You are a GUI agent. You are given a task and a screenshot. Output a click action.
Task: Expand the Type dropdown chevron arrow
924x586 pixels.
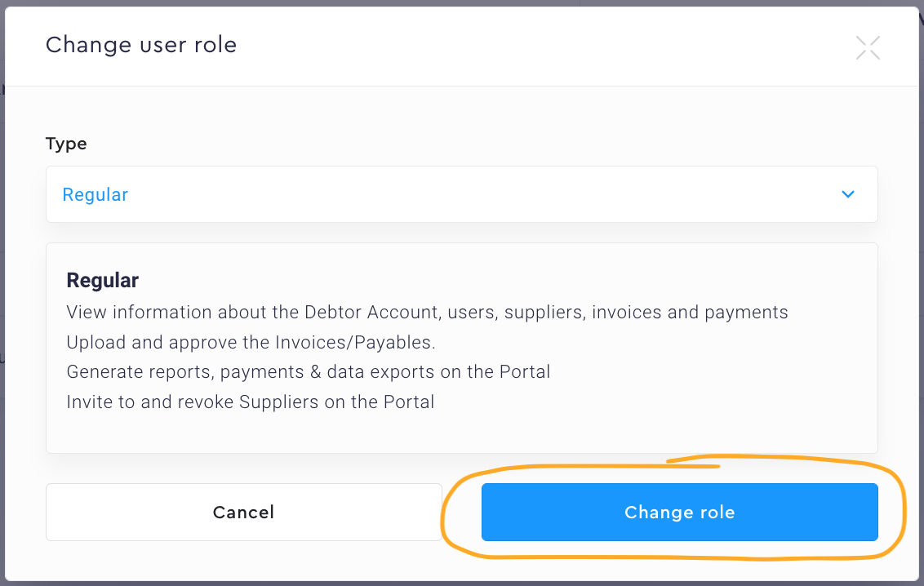[x=848, y=194]
